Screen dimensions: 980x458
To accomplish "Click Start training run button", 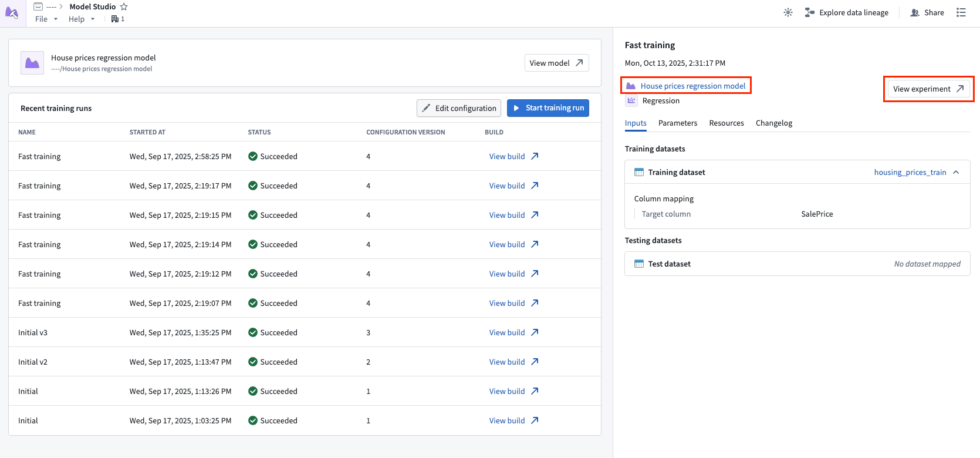I will click(548, 108).
